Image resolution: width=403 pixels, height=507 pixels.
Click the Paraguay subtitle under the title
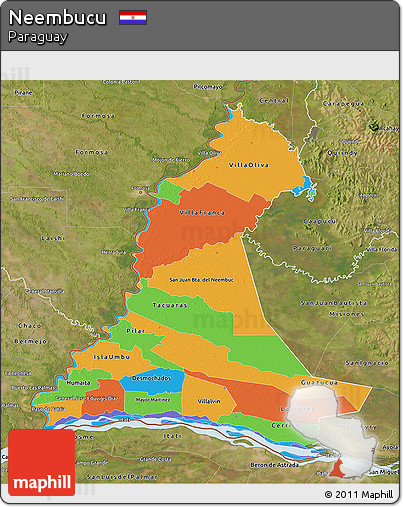pos(37,37)
